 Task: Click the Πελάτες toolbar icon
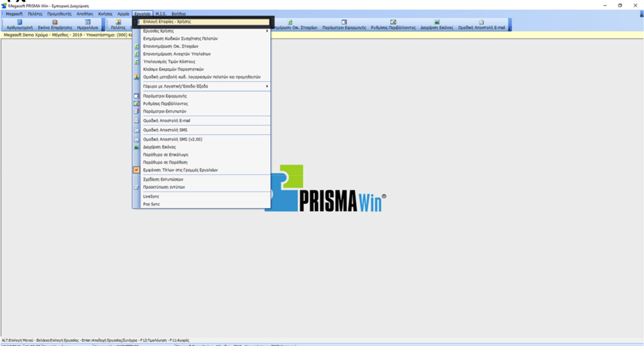pyautogui.click(x=118, y=25)
